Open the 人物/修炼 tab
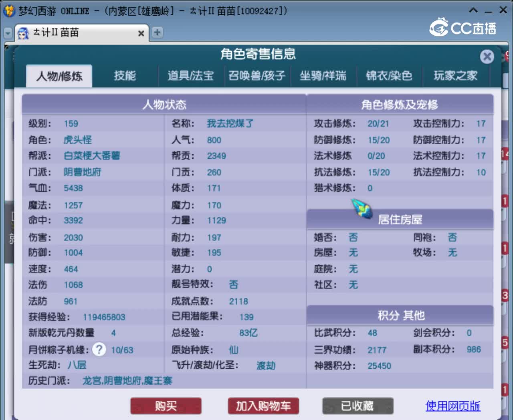Screen dimensions: 513x420 click(x=59, y=76)
